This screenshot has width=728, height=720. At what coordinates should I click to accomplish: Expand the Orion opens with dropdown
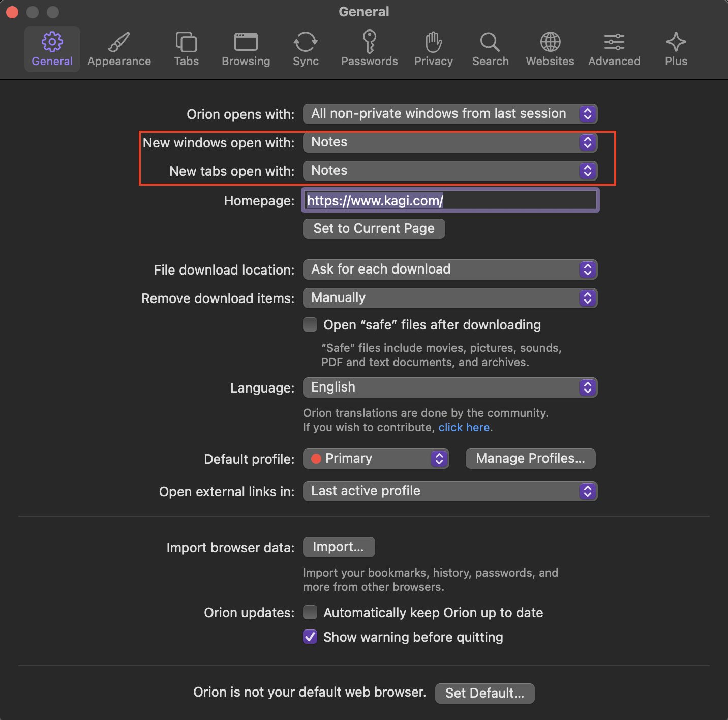[450, 114]
